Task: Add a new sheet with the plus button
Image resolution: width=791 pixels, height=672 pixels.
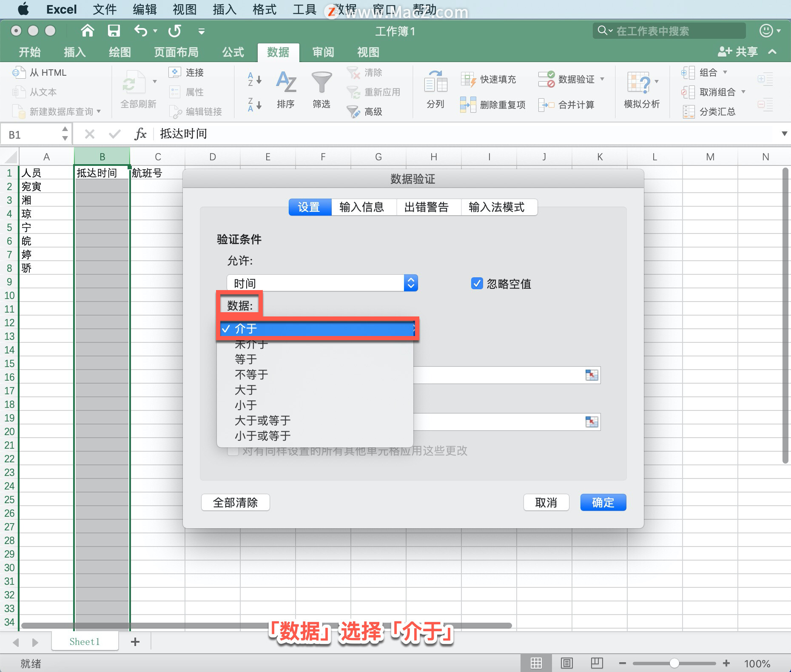Action: pyautogui.click(x=135, y=642)
